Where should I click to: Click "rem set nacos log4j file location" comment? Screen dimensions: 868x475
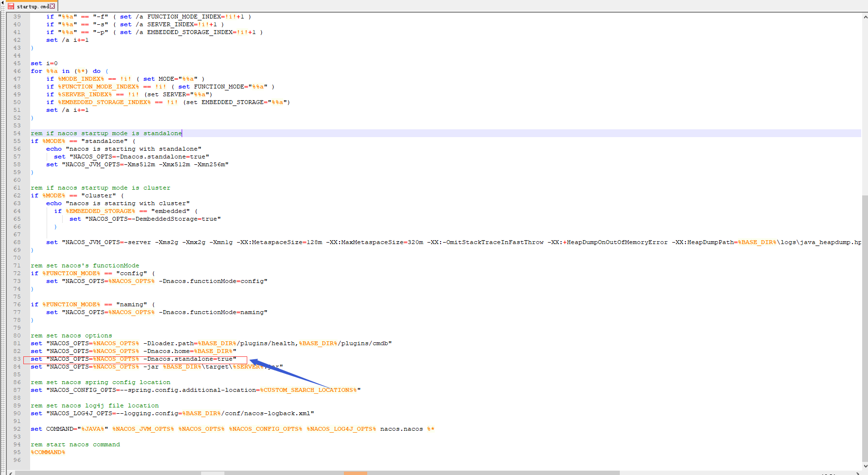coord(95,405)
